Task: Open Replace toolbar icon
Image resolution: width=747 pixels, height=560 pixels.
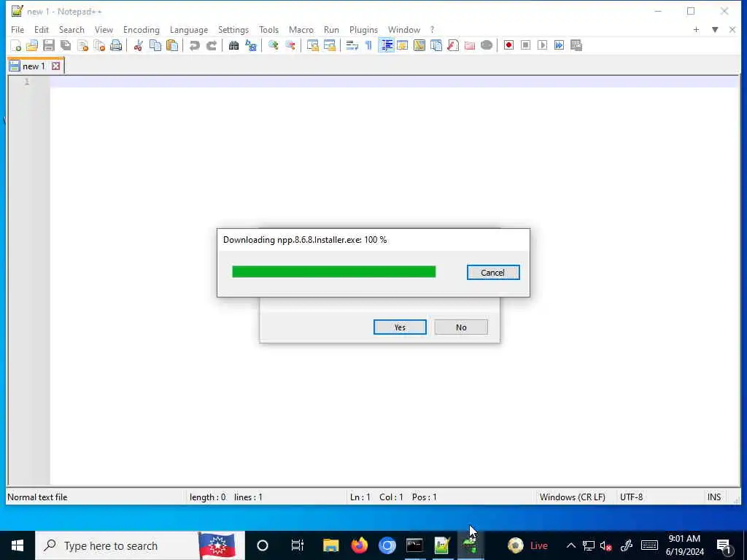Action: pyautogui.click(x=251, y=45)
